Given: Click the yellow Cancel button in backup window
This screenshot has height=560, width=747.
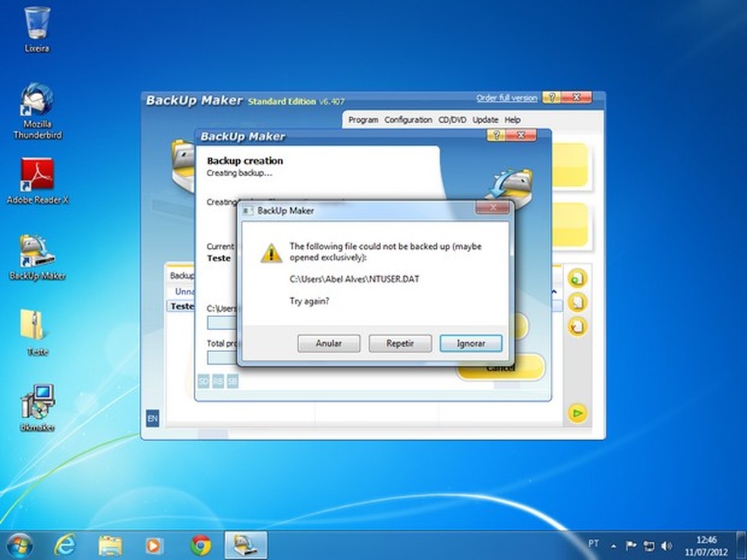Looking at the screenshot, I should click(500, 367).
